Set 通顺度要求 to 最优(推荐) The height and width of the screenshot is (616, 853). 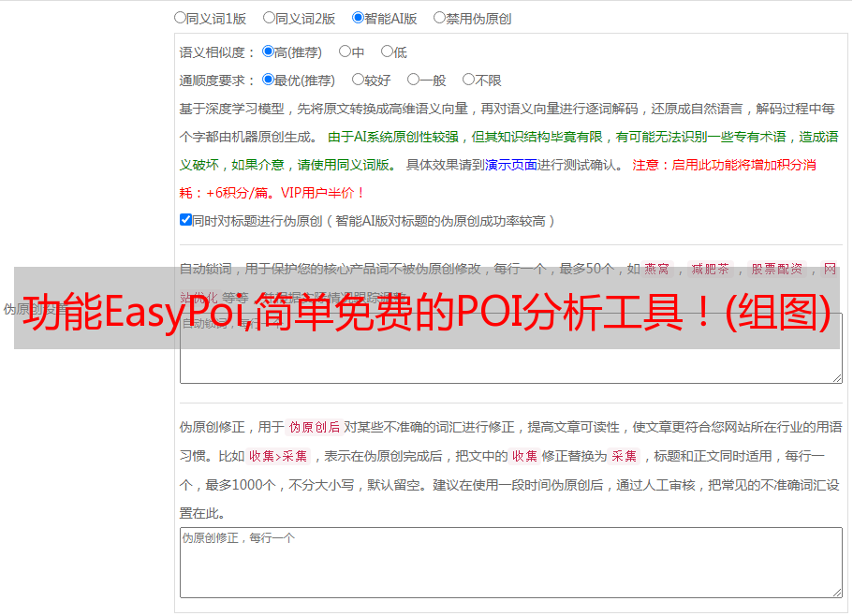pos(268,80)
